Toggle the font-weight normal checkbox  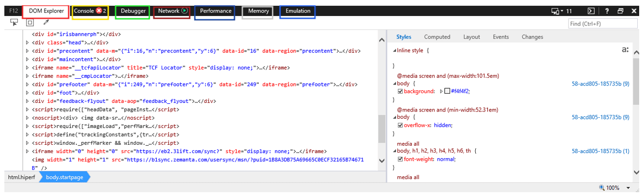pyautogui.click(x=400, y=159)
